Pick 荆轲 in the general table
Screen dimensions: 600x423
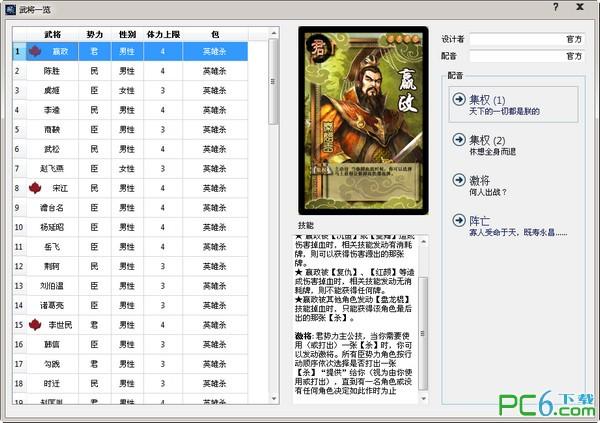pos(52,266)
